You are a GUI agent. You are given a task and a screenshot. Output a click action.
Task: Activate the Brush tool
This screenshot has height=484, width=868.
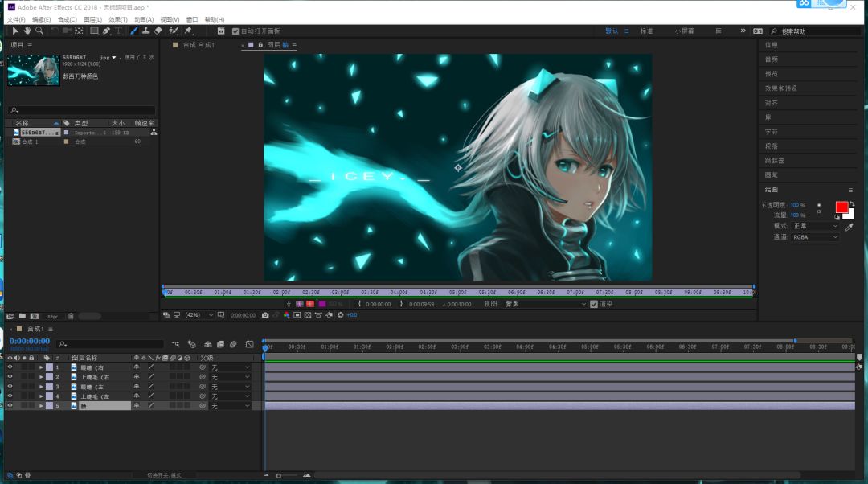click(x=134, y=31)
